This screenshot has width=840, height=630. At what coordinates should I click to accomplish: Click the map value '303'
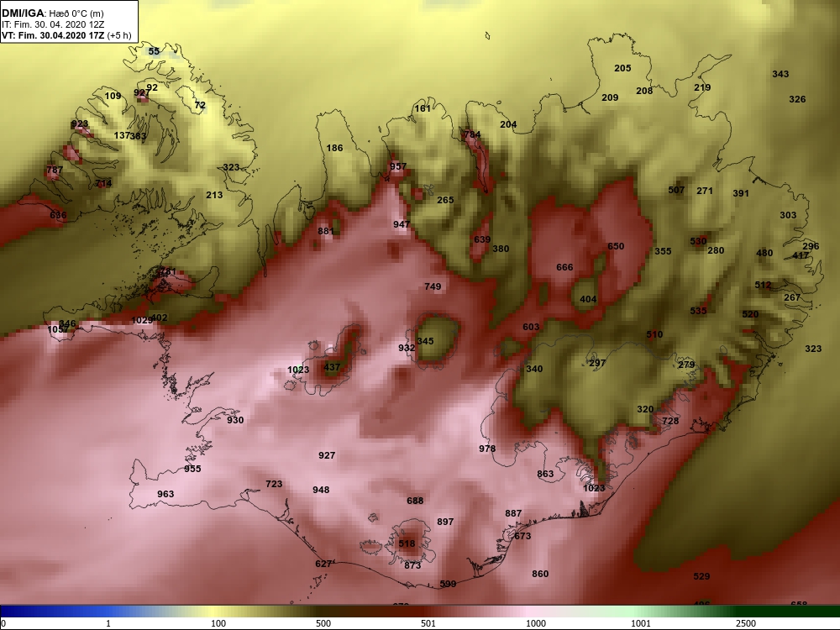tap(788, 215)
